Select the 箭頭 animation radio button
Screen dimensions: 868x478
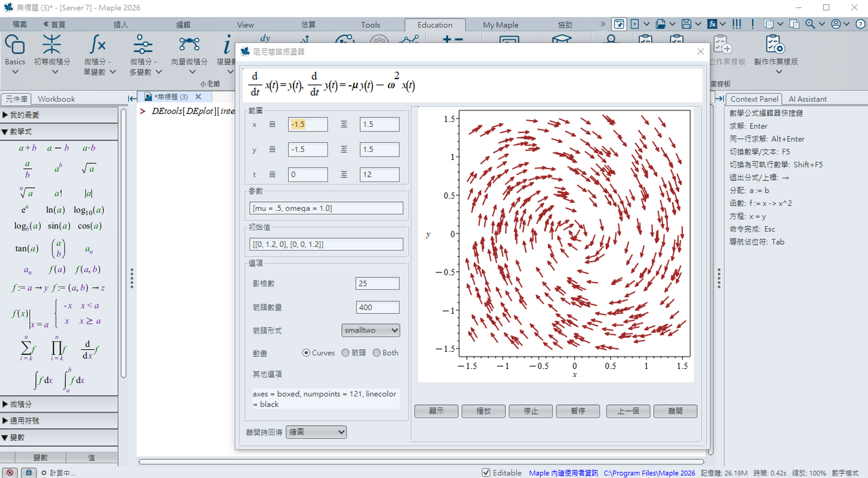(x=346, y=353)
